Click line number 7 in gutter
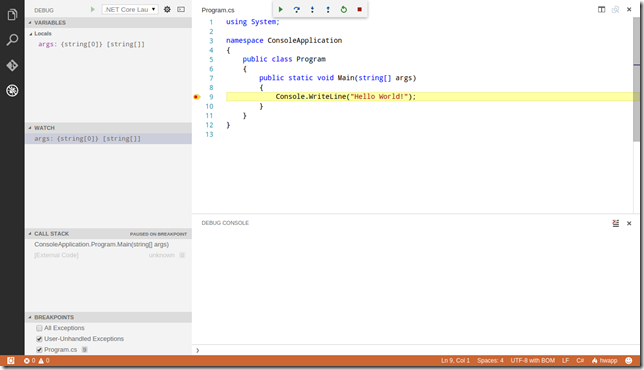Image resolution: width=644 pixels, height=370 pixels. (211, 78)
